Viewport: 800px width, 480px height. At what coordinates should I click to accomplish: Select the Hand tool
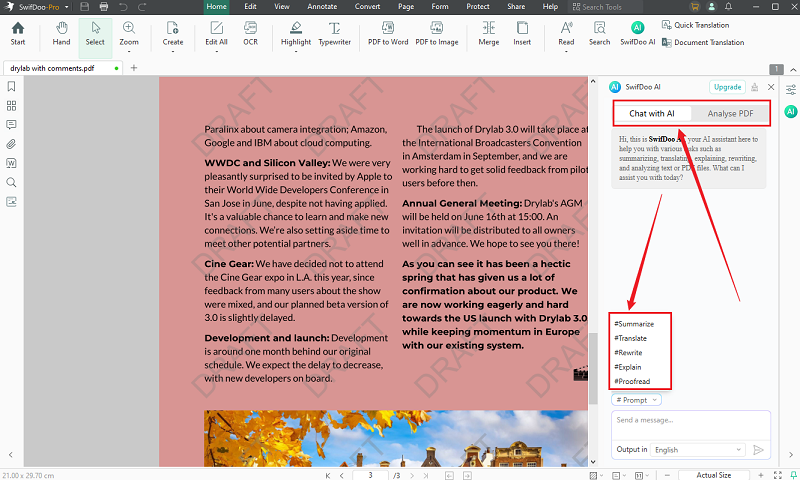61,34
